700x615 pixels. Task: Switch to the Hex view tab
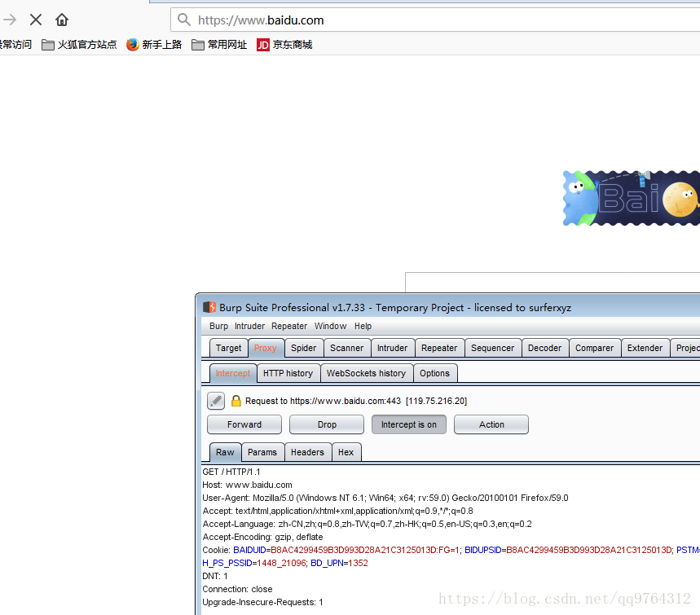pos(346,453)
